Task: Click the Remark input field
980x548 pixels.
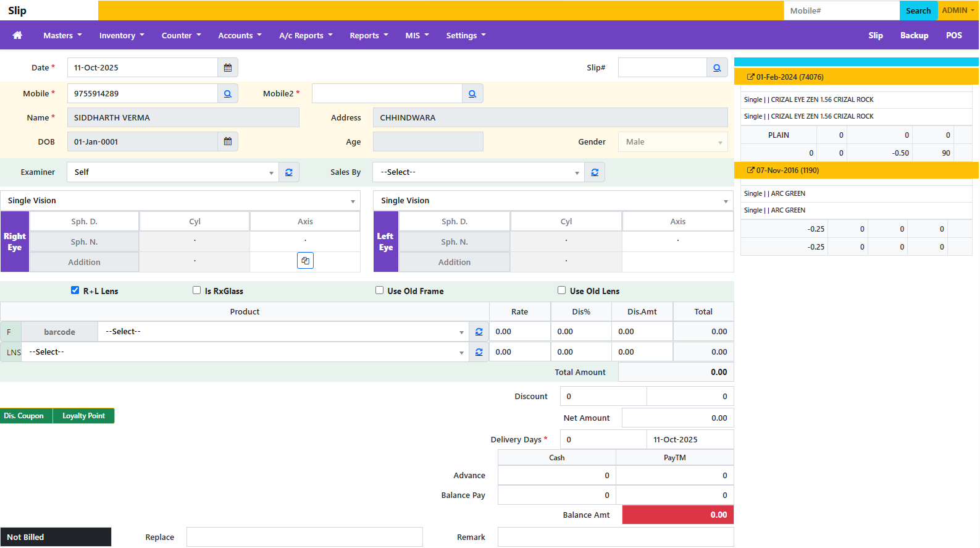Action: point(615,537)
